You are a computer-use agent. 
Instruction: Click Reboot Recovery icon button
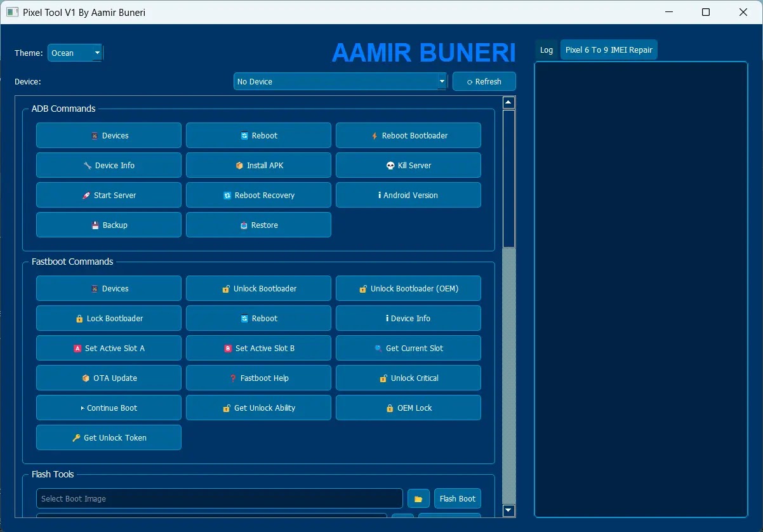pyautogui.click(x=258, y=195)
